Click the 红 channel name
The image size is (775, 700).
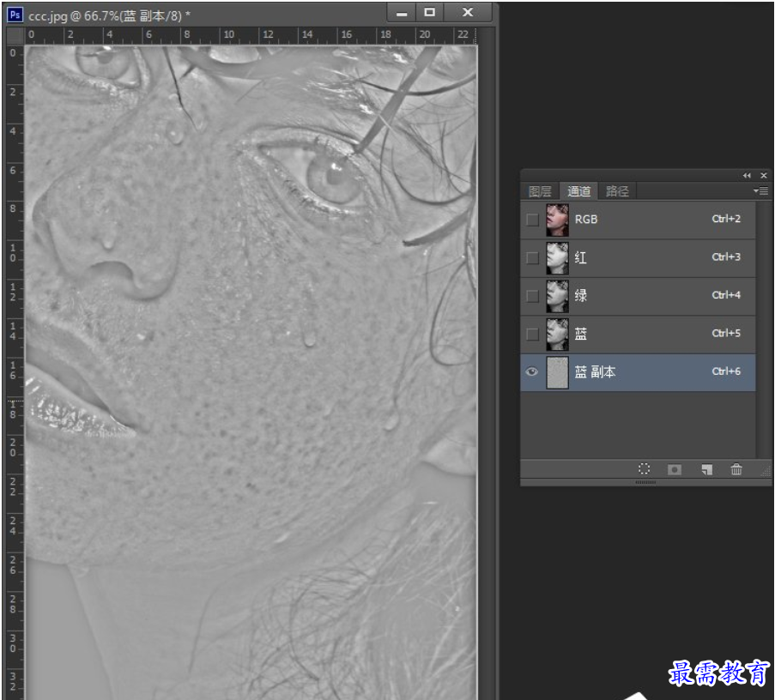coord(581,258)
